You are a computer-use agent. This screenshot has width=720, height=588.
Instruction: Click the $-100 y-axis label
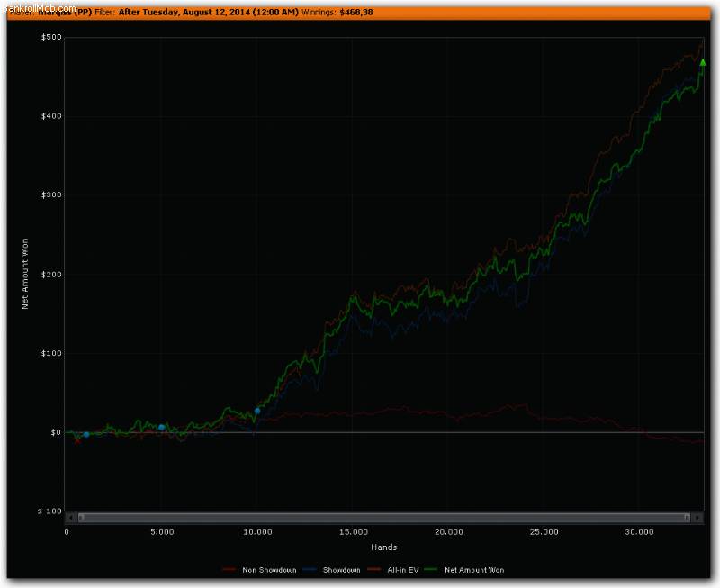[49, 511]
